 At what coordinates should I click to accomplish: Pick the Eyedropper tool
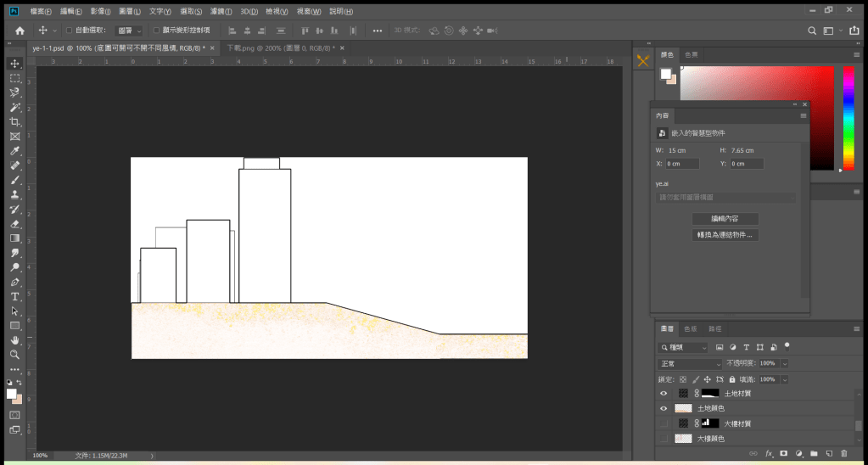(x=14, y=151)
